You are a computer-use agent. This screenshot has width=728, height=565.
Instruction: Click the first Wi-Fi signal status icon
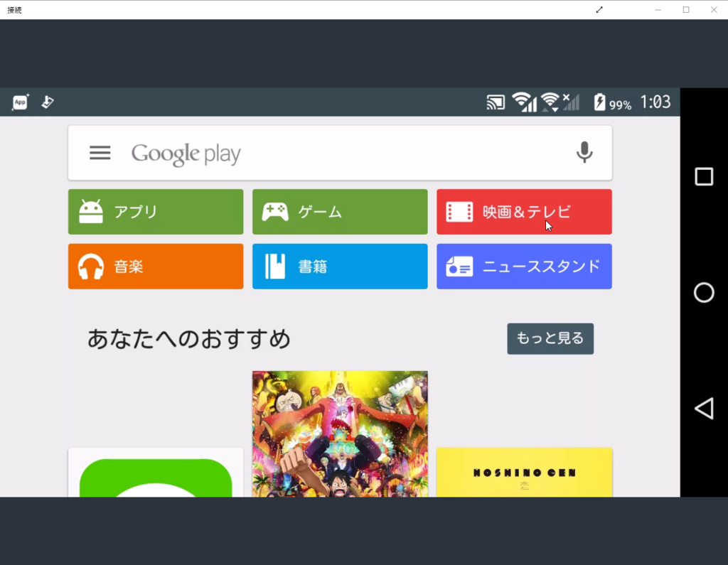(x=524, y=102)
